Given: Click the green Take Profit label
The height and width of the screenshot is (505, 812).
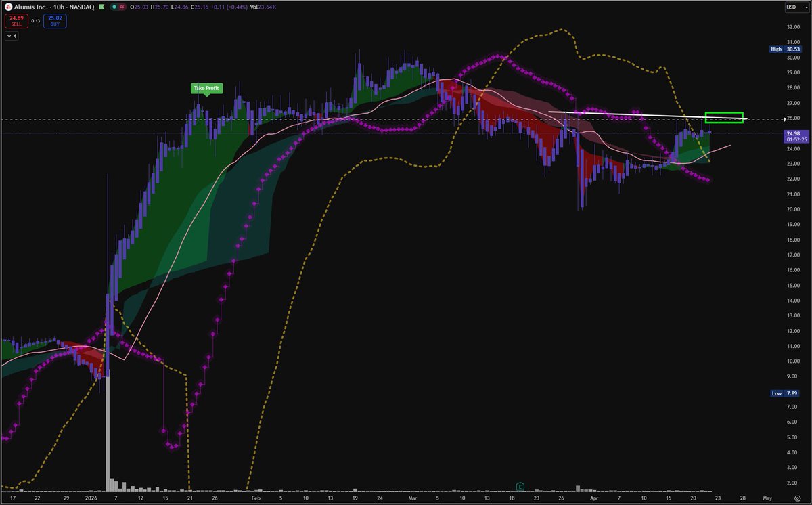Looking at the screenshot, I should (x=206, y=89).
